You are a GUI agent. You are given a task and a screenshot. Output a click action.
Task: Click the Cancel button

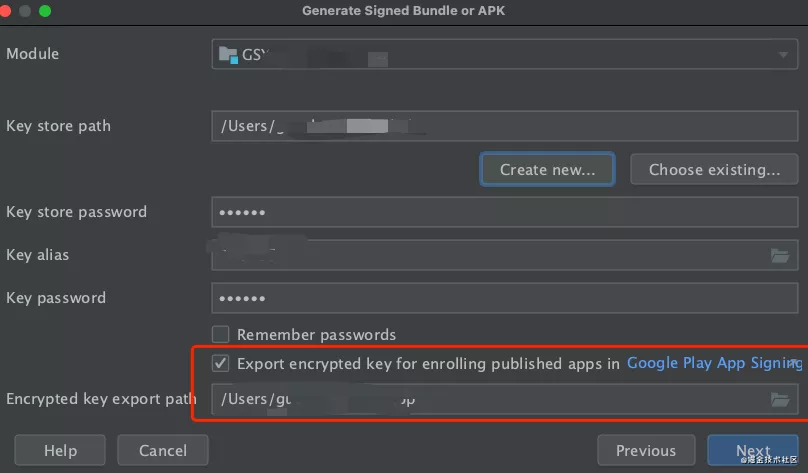click(x=163, y=450)
